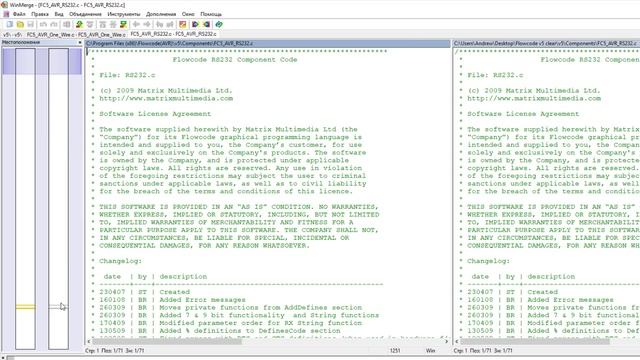
Task: Click the left pane horizontal scrollbar thumb
Action: pyautogui.click(x=167, y=341)
